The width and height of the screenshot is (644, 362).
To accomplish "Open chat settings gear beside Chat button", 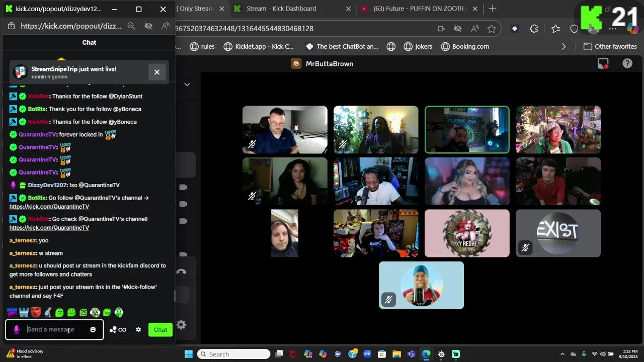I will [x=138, y=330].
